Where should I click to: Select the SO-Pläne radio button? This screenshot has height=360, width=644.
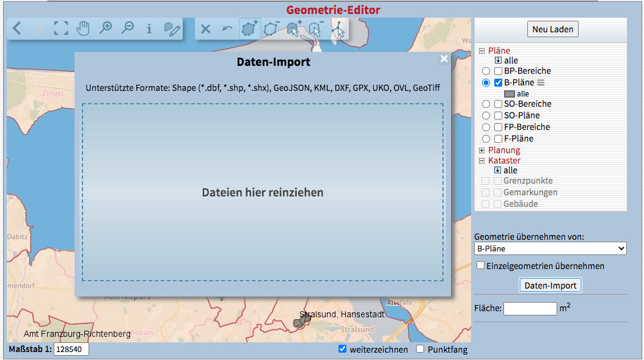click(x=486, y=115)
